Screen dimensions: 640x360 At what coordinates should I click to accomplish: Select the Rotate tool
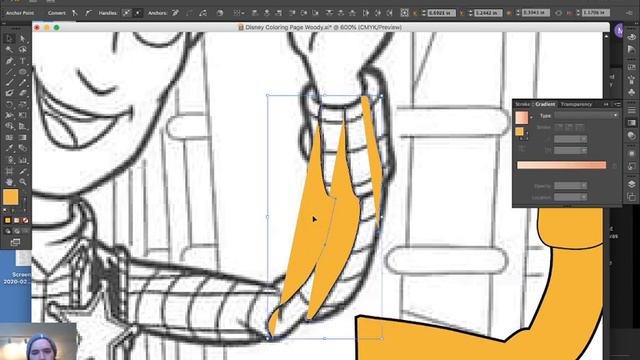point(9,104)
